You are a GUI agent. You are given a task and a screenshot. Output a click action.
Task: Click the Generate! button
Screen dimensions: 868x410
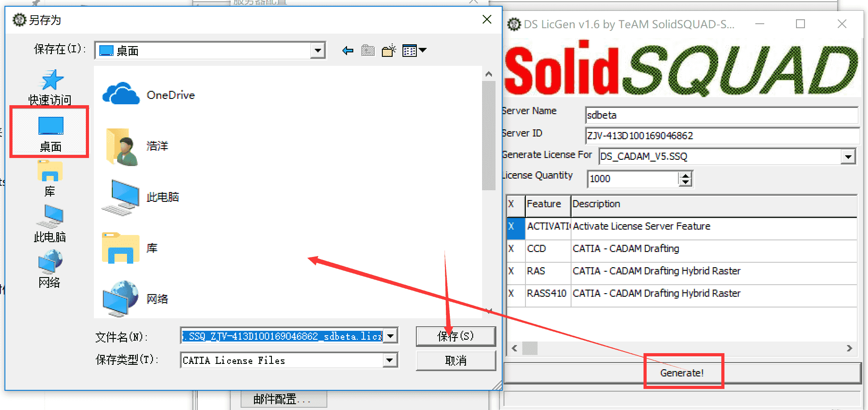[x=682, y=373]
